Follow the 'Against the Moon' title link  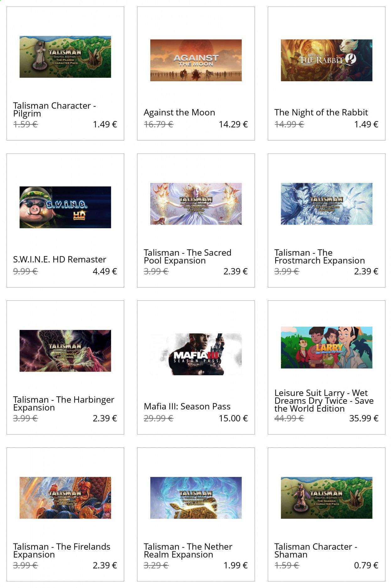click(179, 113)
